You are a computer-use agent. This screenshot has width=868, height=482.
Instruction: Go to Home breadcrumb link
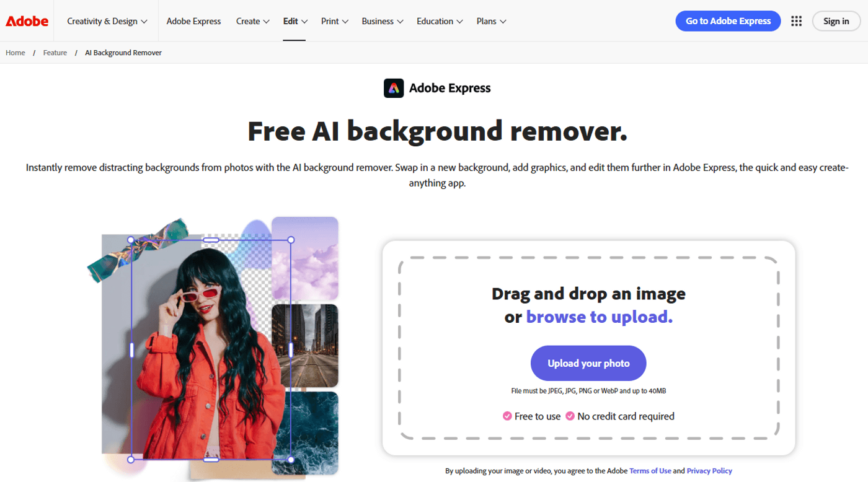tap(15, 53)
